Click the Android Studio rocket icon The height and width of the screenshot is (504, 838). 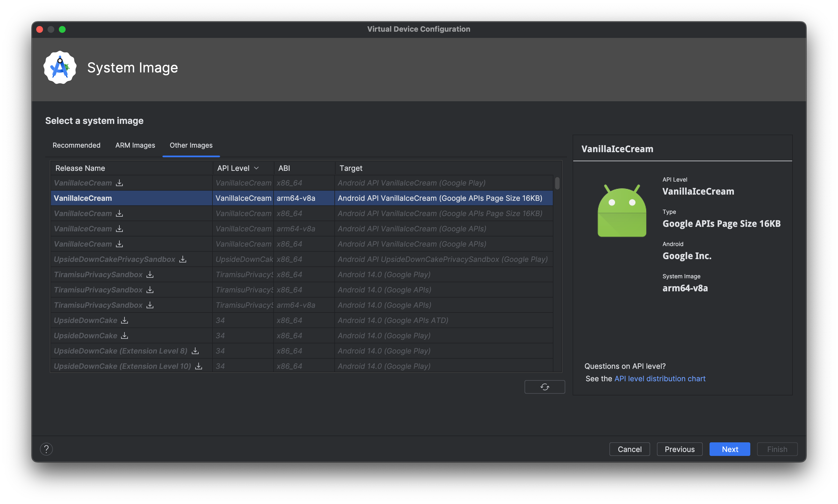click(x=60, y=68)
